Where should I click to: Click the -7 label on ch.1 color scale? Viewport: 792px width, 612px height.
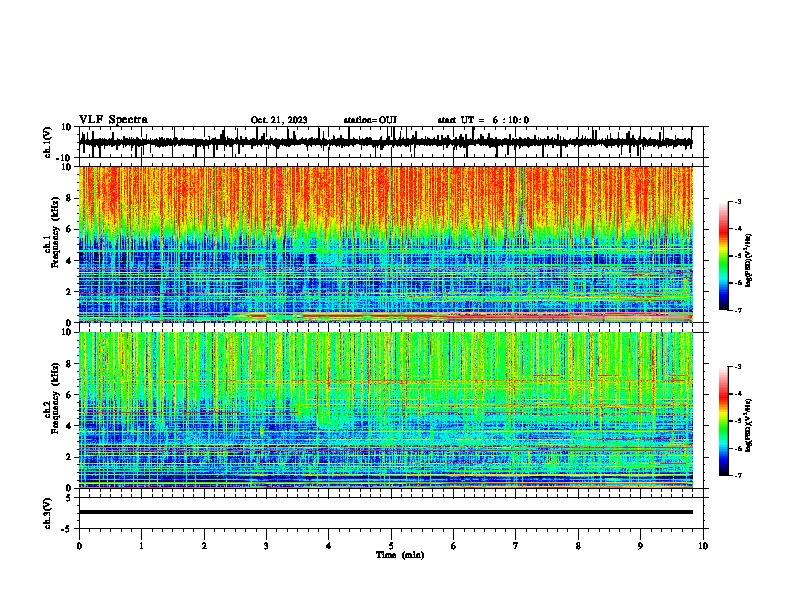738,310
